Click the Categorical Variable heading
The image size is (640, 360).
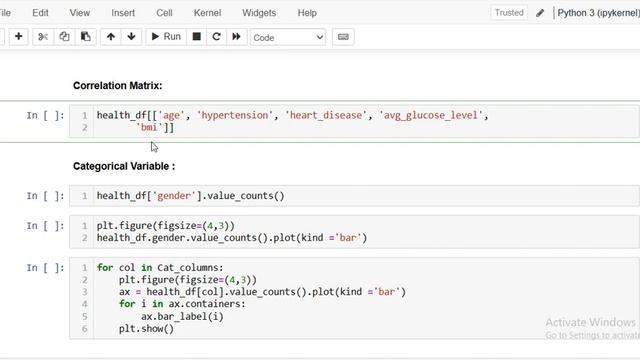pyautogui.click(x=124, y=166)
